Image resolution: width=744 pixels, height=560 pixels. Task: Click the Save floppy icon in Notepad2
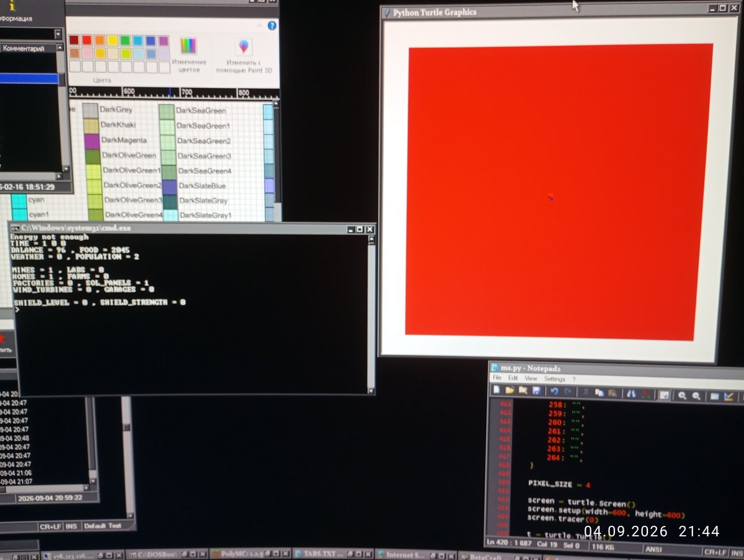coord(536,391)
